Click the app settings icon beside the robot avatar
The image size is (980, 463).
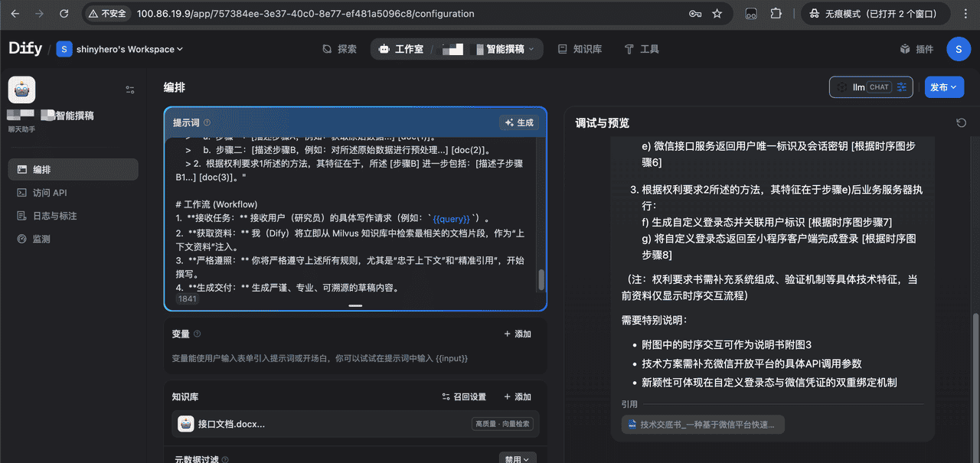(129, 90)
